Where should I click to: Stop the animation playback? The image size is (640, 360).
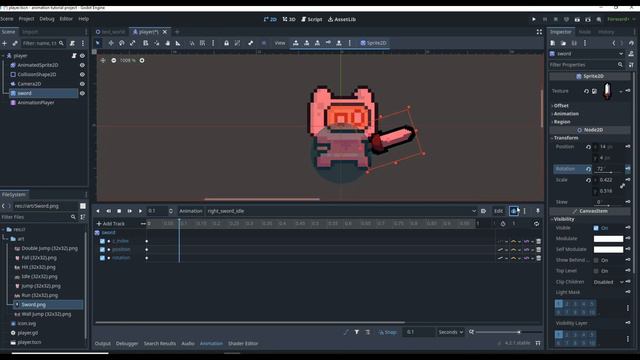coord(119,211)
